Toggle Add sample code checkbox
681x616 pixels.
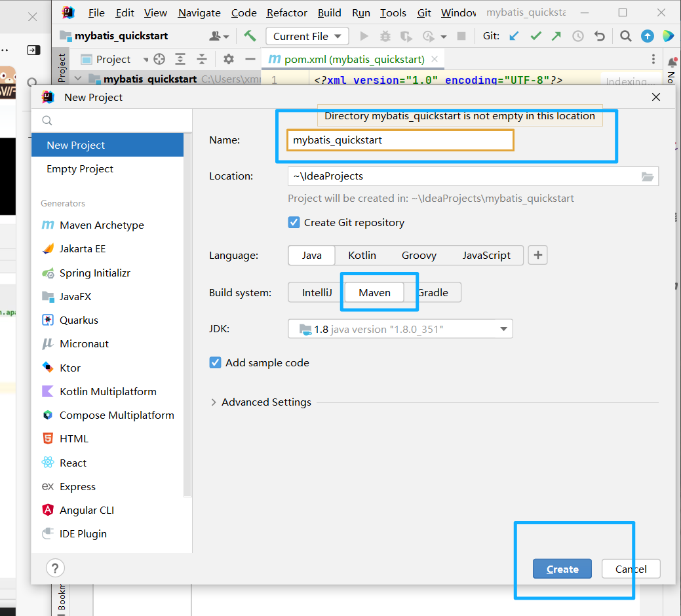[215, 362]
